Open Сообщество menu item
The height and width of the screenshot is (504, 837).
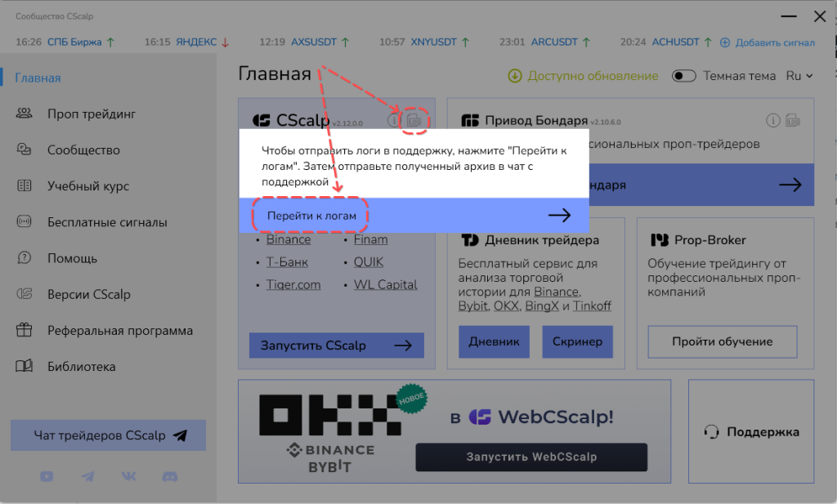point(84,149)
